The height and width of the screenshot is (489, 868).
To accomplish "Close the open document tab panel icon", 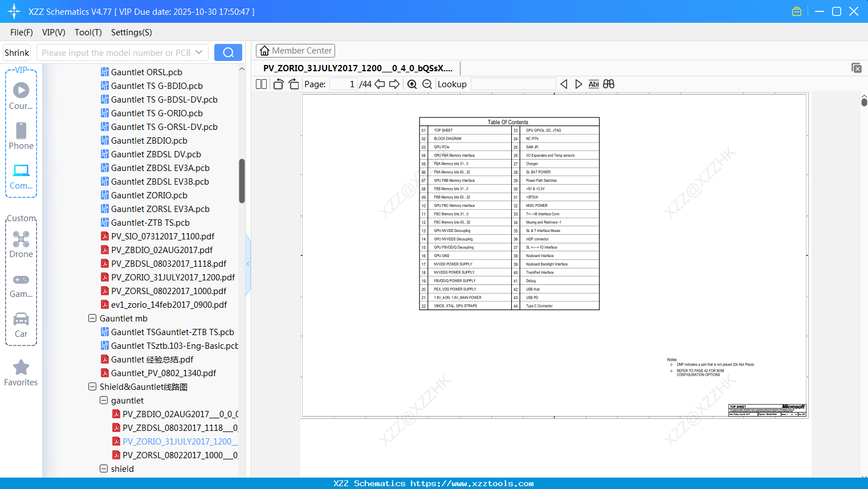I will pos(857,68).
